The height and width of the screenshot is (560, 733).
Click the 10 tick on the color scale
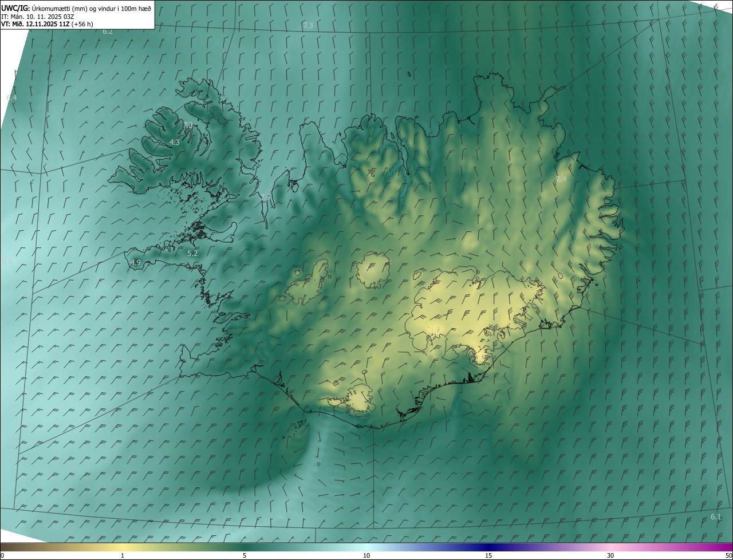[x=366, y=555]
